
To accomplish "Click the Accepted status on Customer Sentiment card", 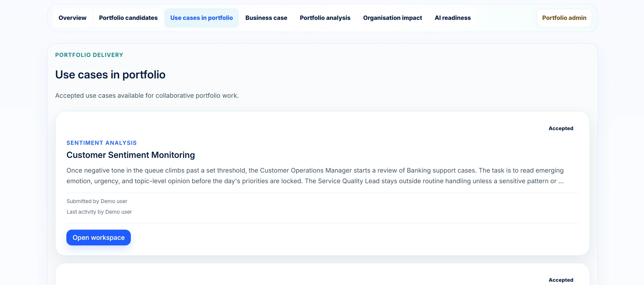I will (561, 128).
